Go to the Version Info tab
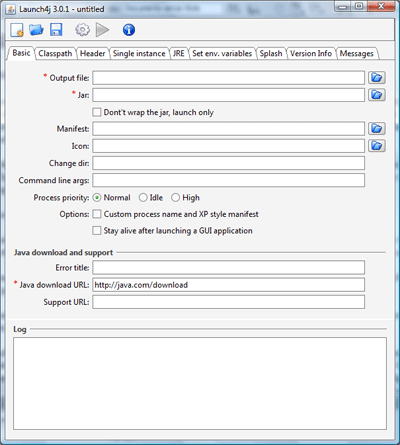Viewport: 400px width, 445px height. point(311,53)
